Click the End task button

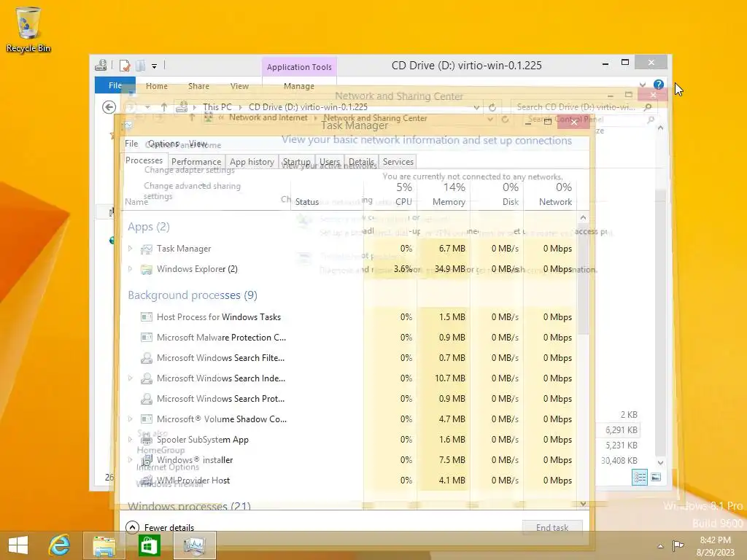pyautogui.click(x=552, y=528)
